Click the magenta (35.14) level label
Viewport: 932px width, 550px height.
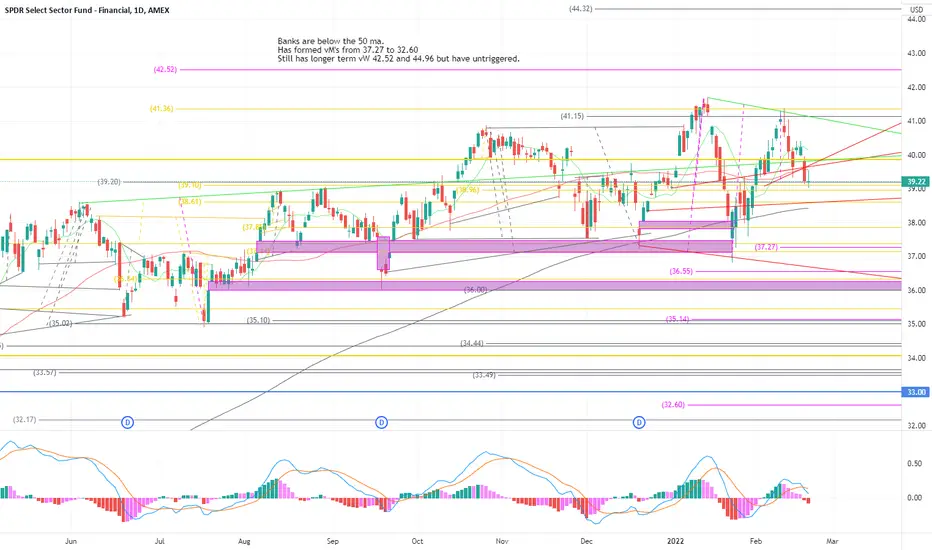(678, 319)
